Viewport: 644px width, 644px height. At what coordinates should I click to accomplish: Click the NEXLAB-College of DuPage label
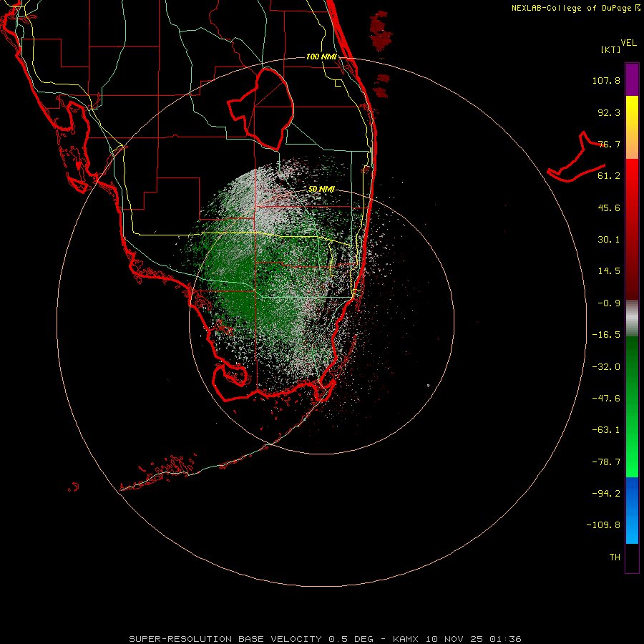click(x=575, y=8)
